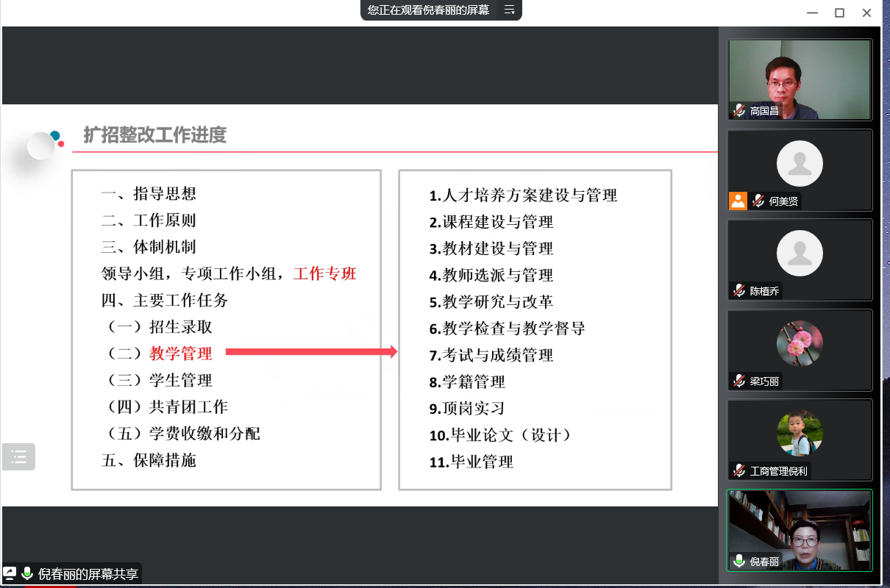Click the 倪春丽的屏幕共享 label
The width and height of the screenshot is (890, 588).
coord(88,574)
